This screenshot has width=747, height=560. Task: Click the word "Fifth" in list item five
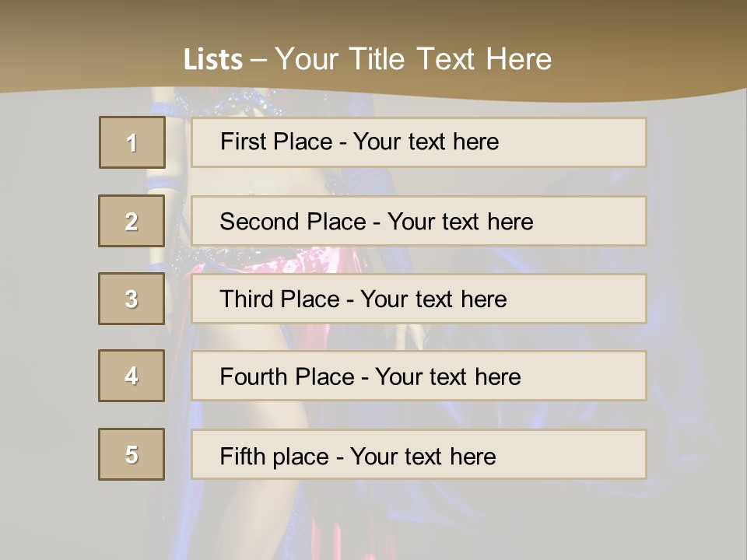[243, 456]
